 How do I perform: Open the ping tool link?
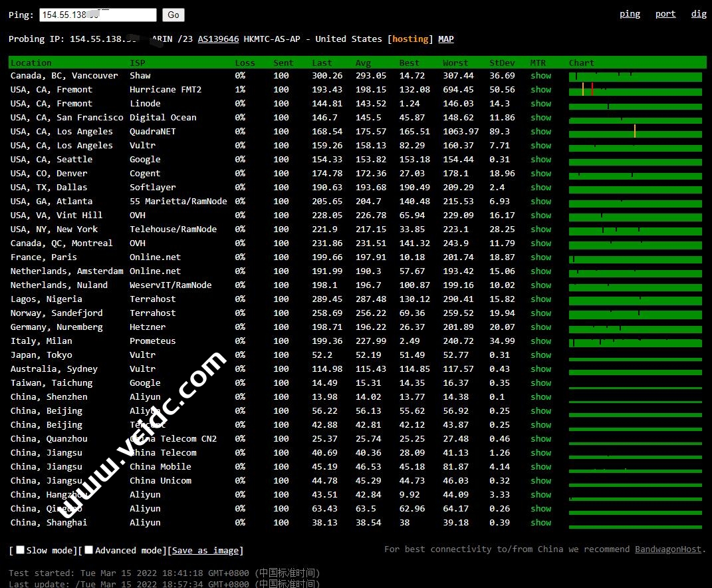(630, 14)
